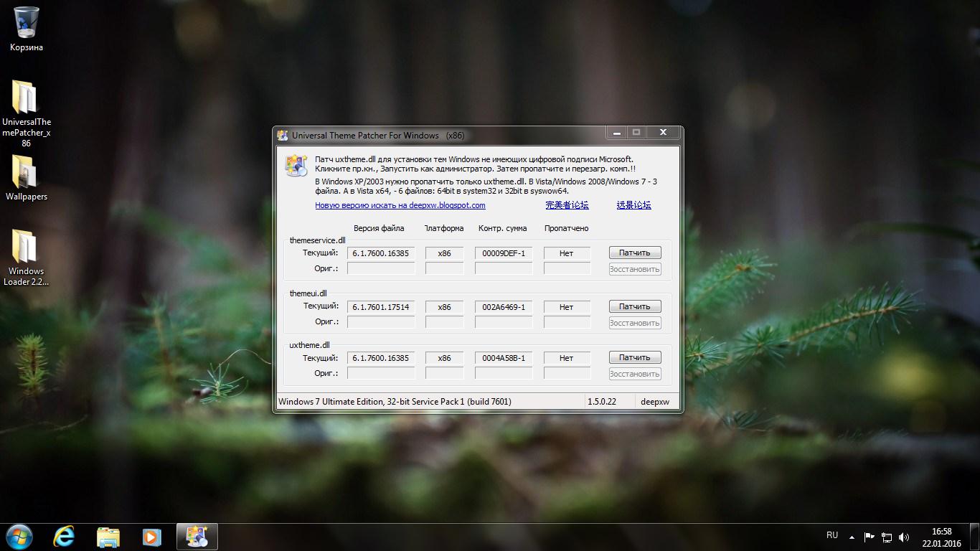980x551 pixels.
Task: Minimize the Universal Theme Patcher window
Action: point(616,133)
